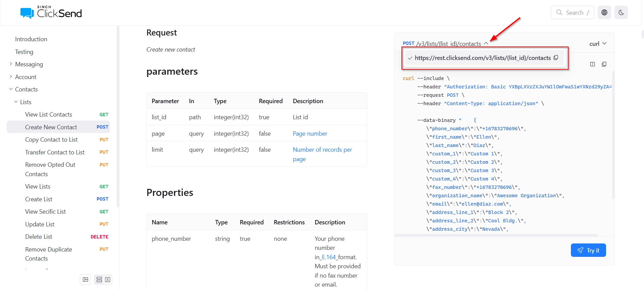The image size is (644, 290).
Task: Open the Introduction page
Action: [31, 39]
